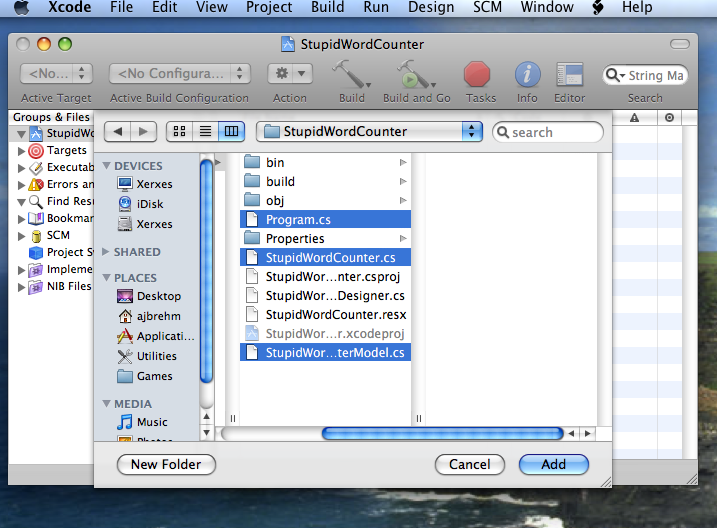
Task: Click the Cancel button
Action: pos(470,464)
